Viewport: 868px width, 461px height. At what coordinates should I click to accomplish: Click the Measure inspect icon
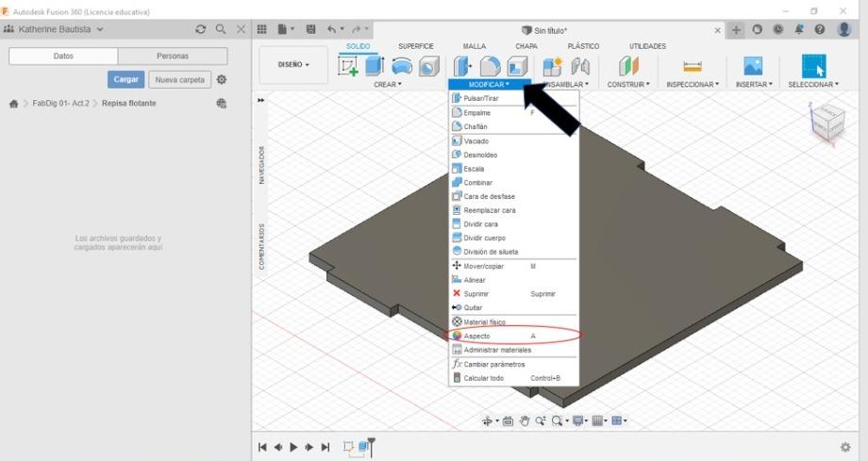(x=693, y=66)
